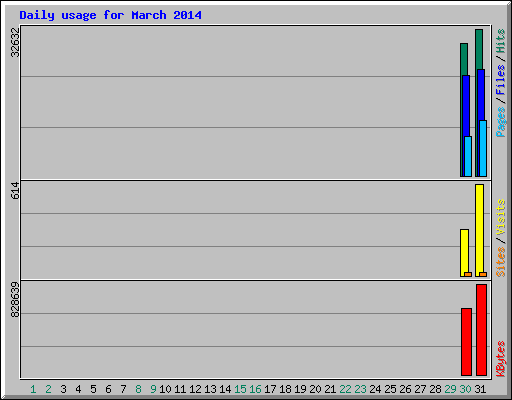Image resolution: width=512 pixels, height=400 pixels.
Task: Click the blue 'Files' legend label
Action: click(x=501, y=80)
